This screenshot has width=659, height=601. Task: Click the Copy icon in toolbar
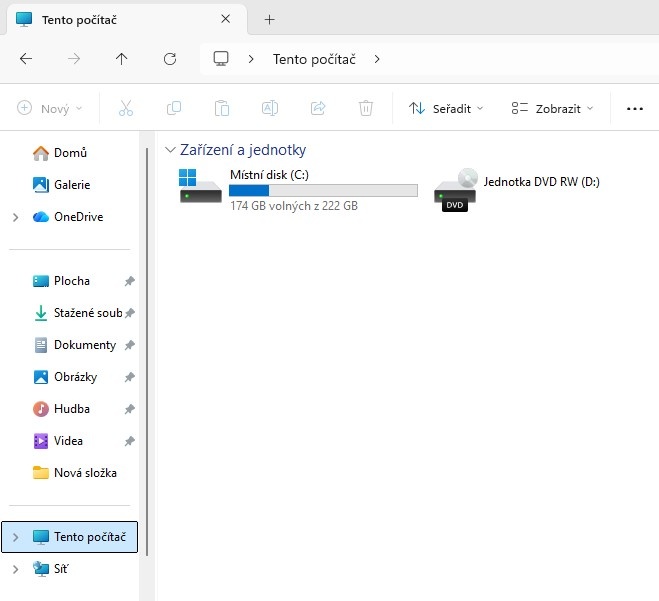[174, 108]
